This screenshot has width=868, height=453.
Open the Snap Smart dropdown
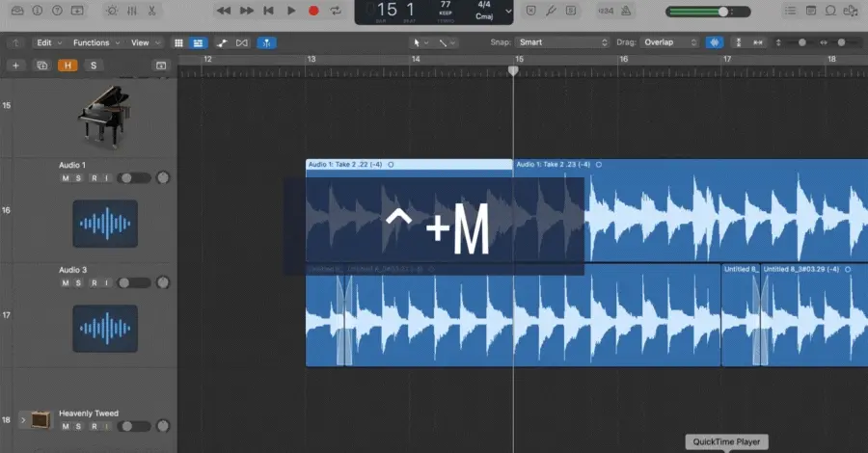(x=562, y=42)
